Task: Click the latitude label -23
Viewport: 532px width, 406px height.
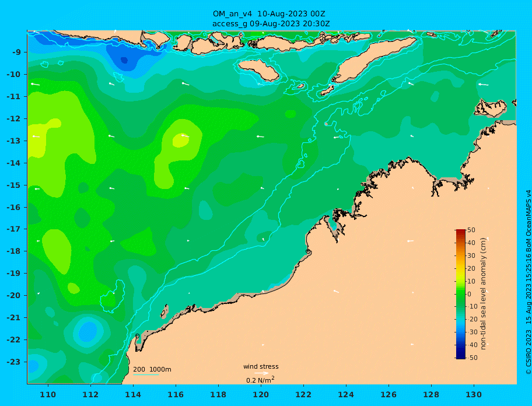Action: pyautogui.click(x=13, y=362)
